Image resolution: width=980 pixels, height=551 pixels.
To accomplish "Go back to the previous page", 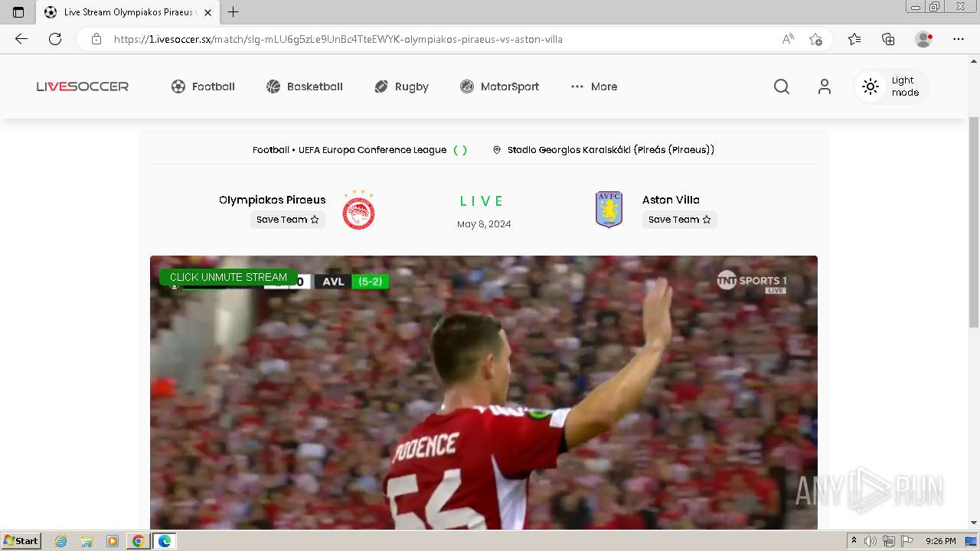I will [21, 39].
